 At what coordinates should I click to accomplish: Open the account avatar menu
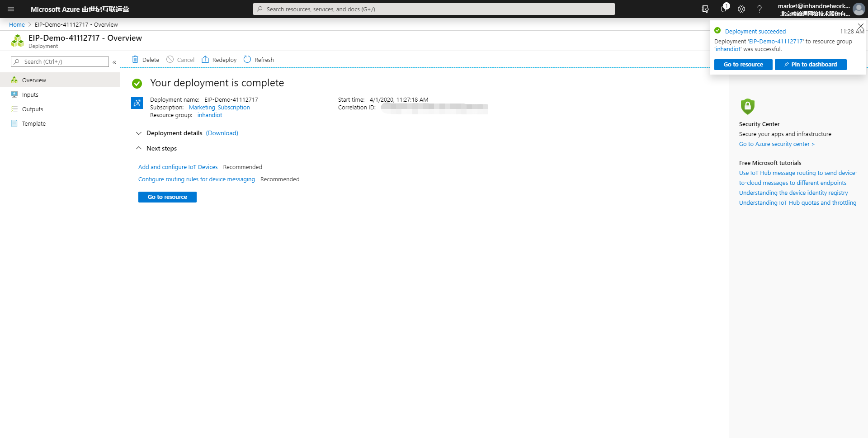(x=859, y=9)
